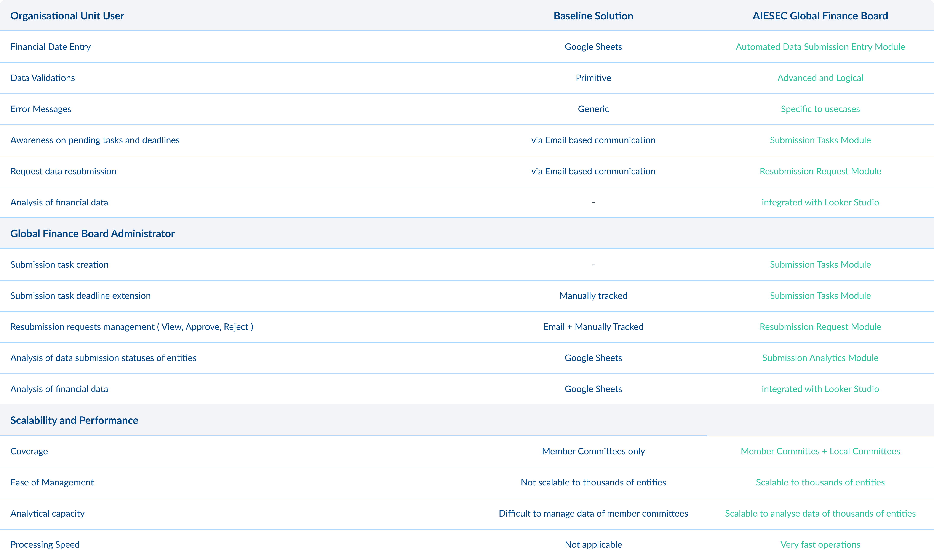Click the "Manually tracked" cell

[593, 296]
